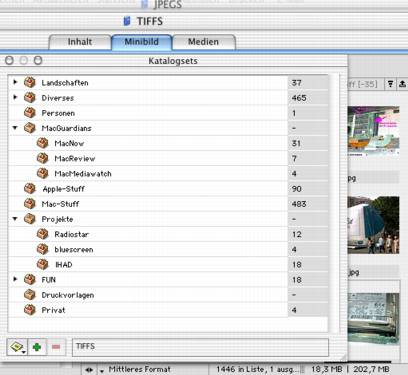Switch to the Medien tab

pyautogui.click(x=204, y=42)
